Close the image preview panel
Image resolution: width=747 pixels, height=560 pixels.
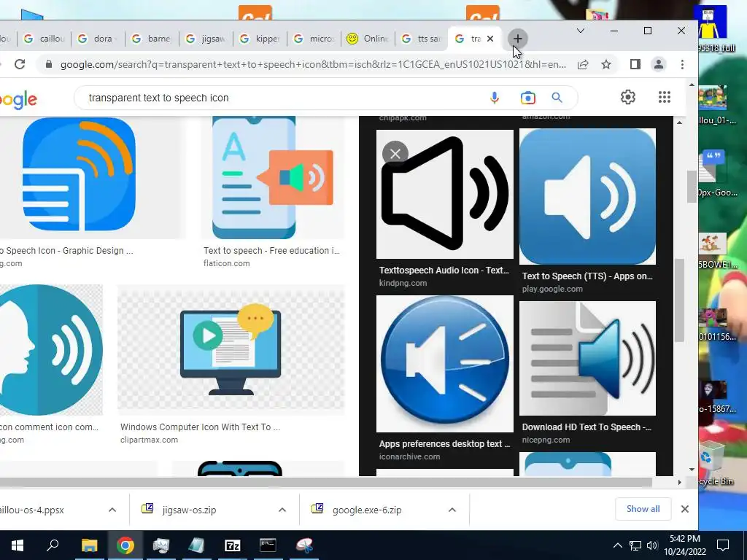(395, 154)
